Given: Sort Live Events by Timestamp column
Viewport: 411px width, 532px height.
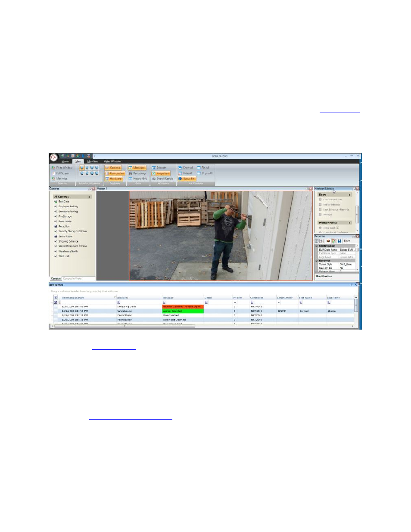Looking at the screenshot, I should click(88, 298).
